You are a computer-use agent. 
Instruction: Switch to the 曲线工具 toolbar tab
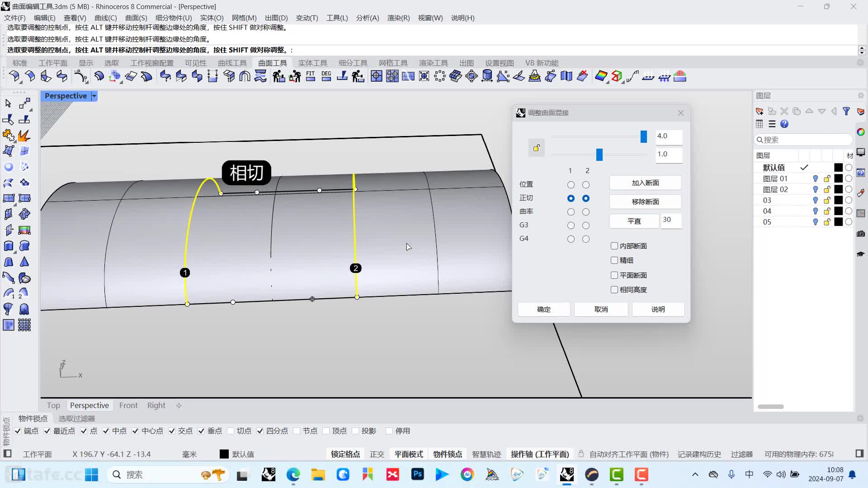[232, 63]
